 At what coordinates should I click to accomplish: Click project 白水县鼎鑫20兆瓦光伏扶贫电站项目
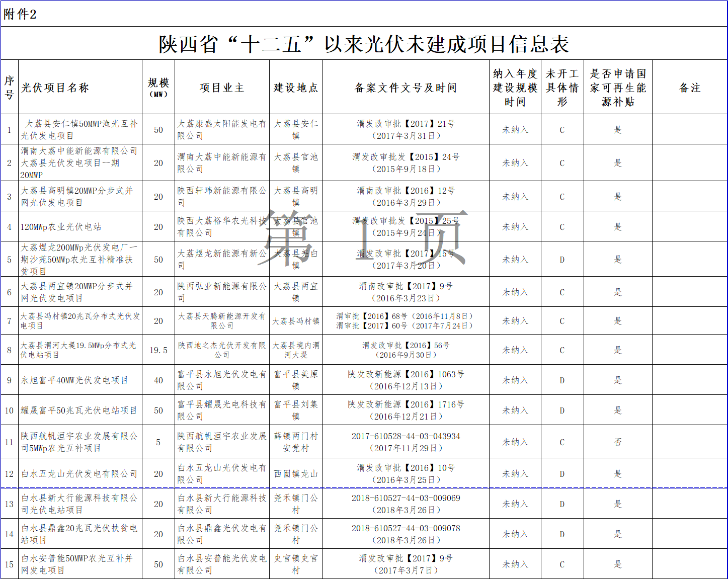[x=79, y=534]
